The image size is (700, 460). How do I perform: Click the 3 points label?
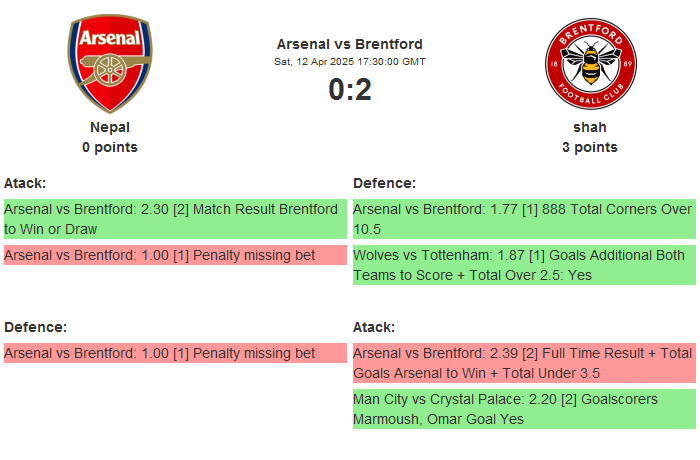(590, 147)
